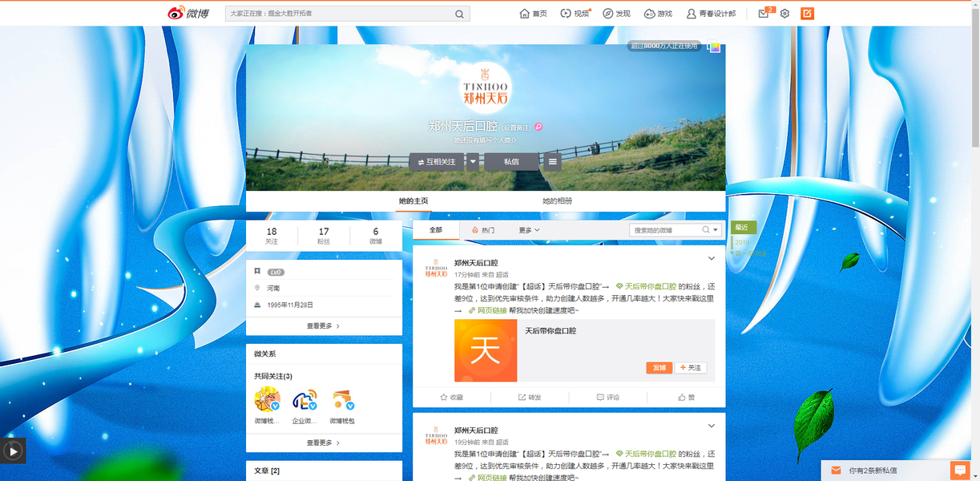Open the 网页链接 link in the 17分钟前 post

click(487, 310)
